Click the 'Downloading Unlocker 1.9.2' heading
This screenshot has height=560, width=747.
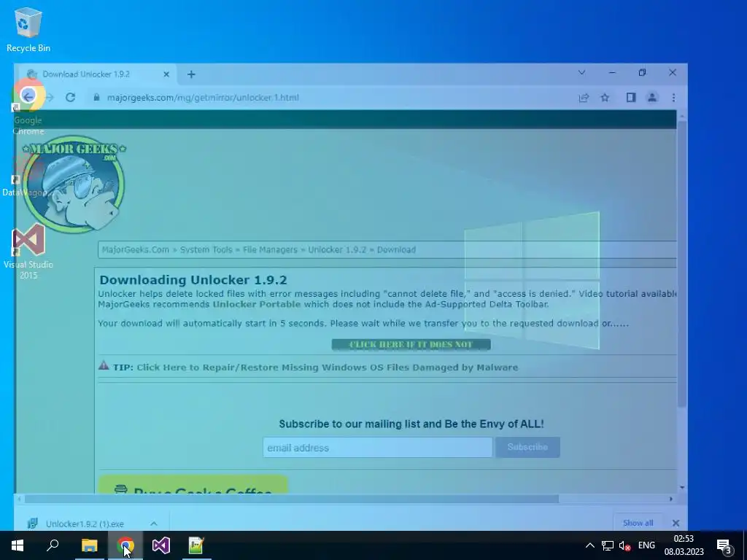[193, 280]
